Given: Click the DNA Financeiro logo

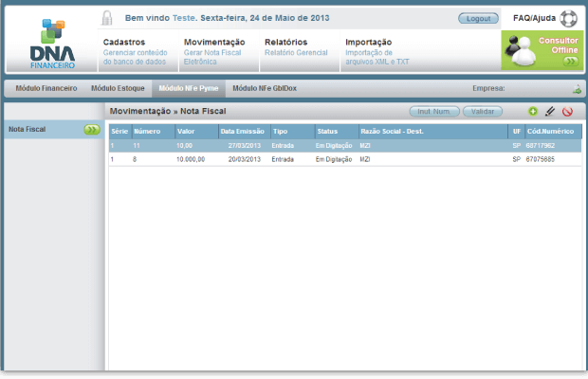Looking at the screenshot, I should (x=52, y=43).
